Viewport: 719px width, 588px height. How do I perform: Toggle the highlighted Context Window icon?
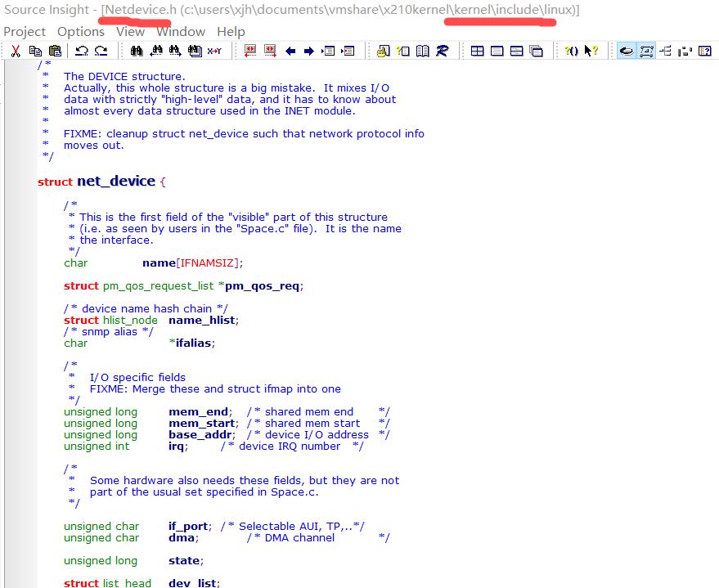pos(646,51)
